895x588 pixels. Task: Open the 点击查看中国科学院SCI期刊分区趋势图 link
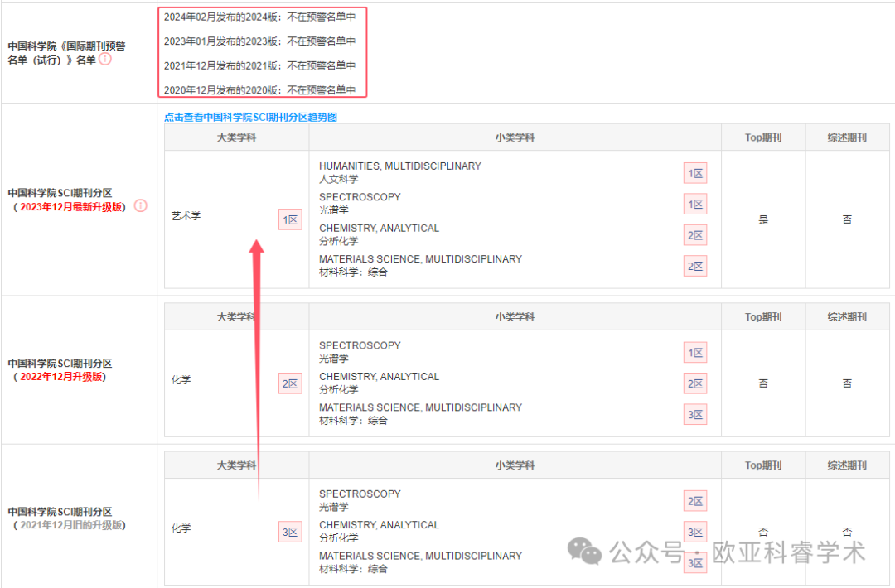pyautogui.click(x=250, y=117)
